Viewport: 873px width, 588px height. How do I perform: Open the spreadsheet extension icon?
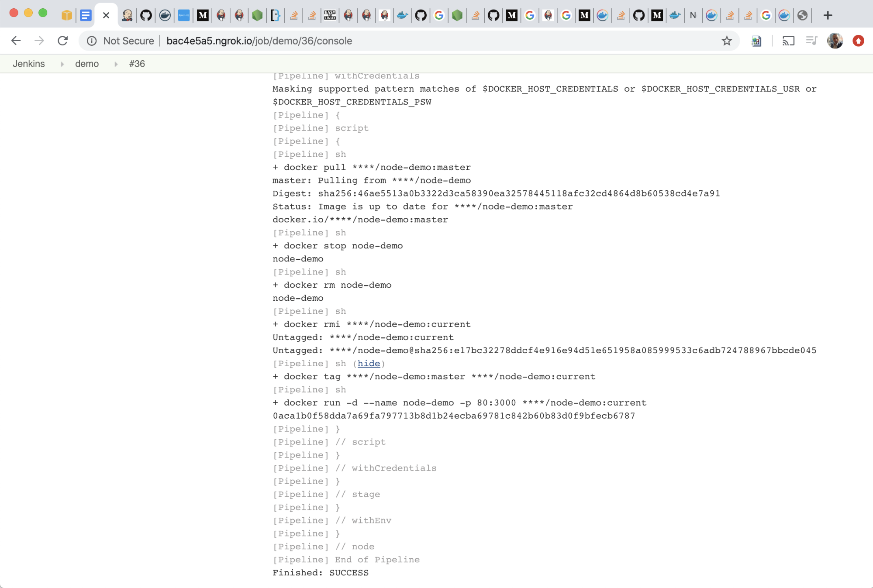click(x=756, y=41)
